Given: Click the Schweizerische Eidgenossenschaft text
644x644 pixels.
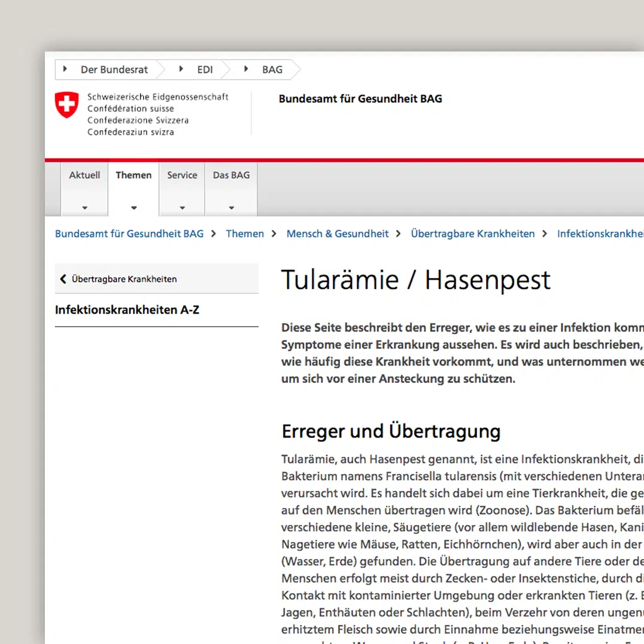Looking at the screenshot, I should click(158, 97).
